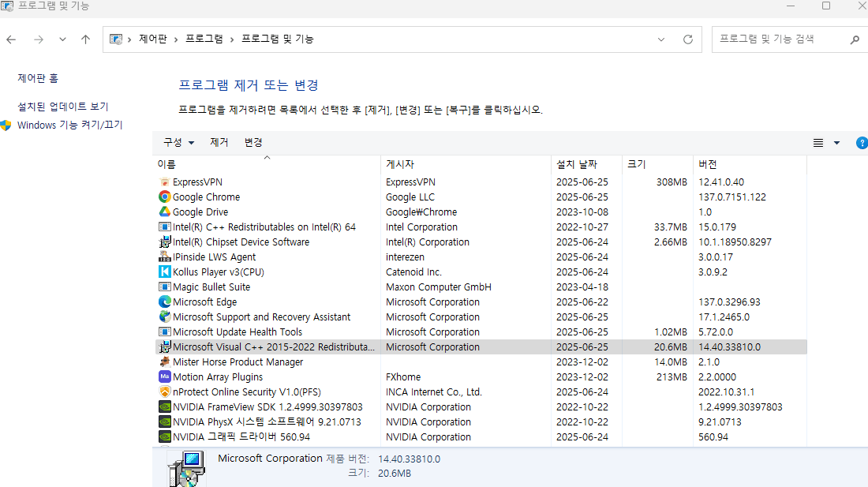
Task: Click the ExpressVPN icon in the list
Action: pos(165,182)
